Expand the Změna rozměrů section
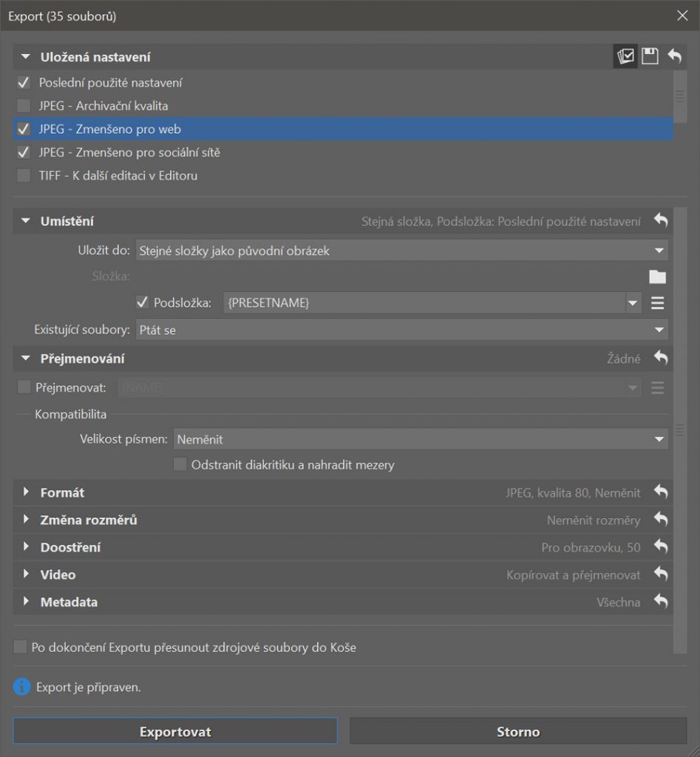 [x=27, y=520]
